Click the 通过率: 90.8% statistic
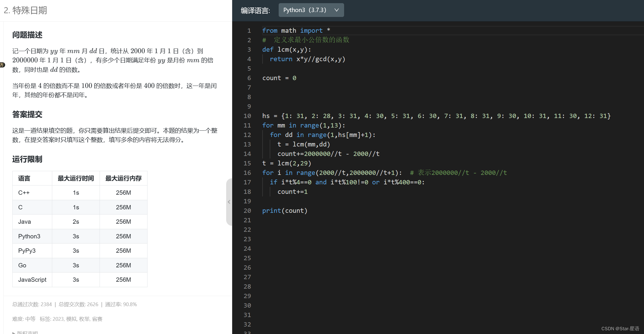The height and width of the screenshot is (334, 644). [121, 304]
